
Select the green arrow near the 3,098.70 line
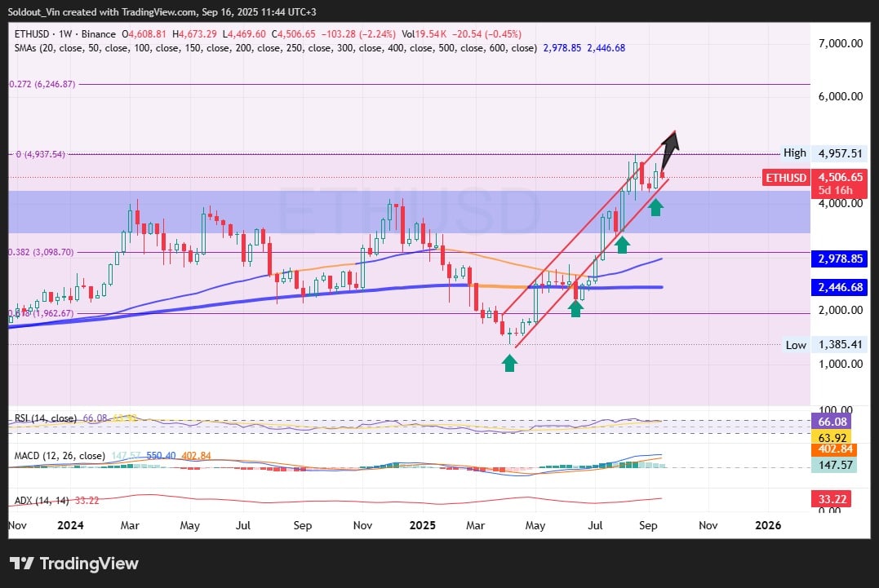pos(622,243)
